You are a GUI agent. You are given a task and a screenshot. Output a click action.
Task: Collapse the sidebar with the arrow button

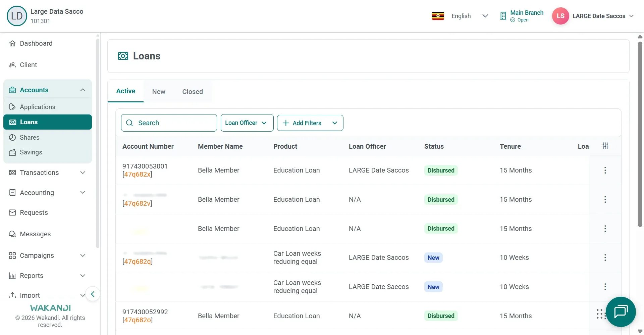pyautogui.click(x=93, y=294)
